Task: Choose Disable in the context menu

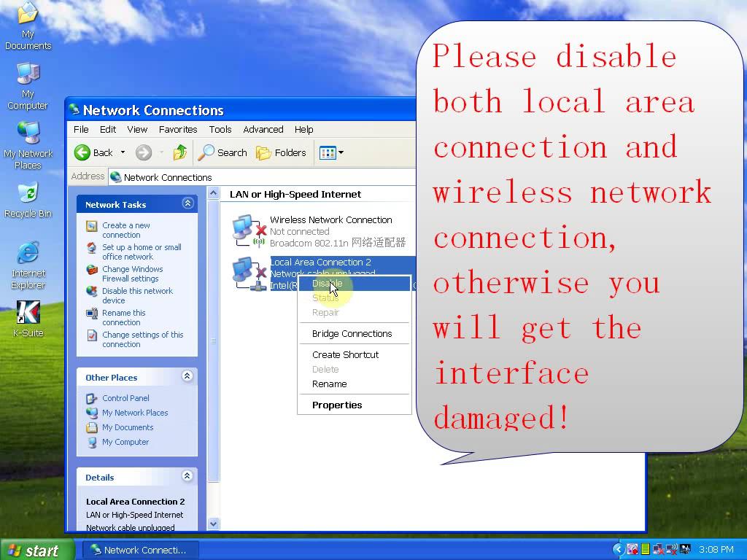Action: pyautogui.click(x=355, y=284)
